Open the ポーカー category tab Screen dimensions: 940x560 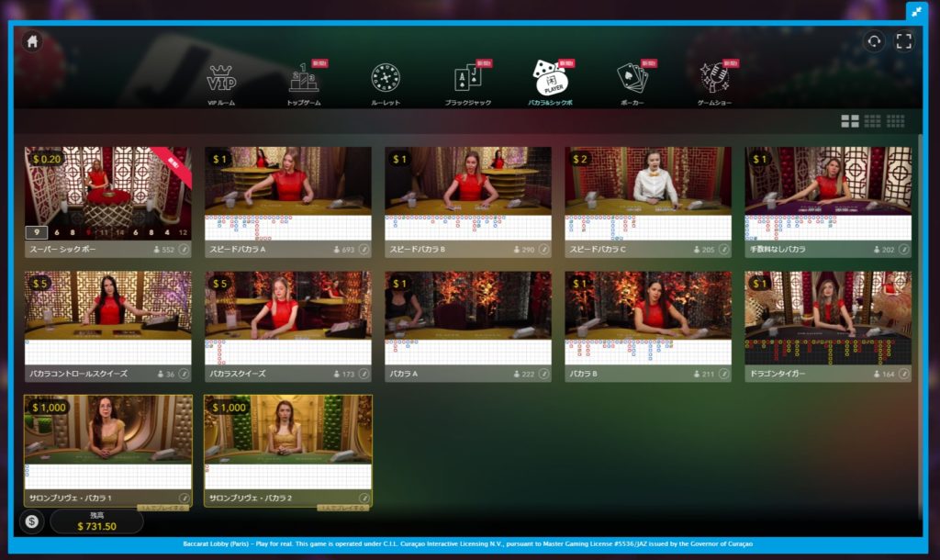(x=632, y=84)
